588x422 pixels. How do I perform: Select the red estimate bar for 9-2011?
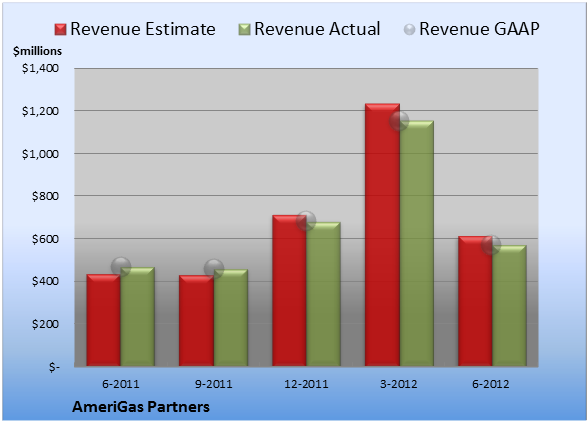(196, 321)
